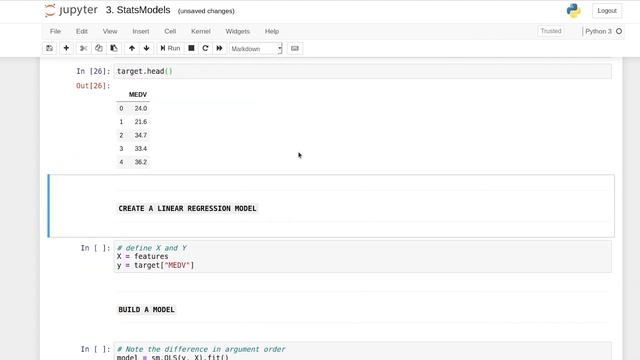Screen dimensions: 640x360
Task: Click the Out[26] output prompt
Action: [93, 86]
